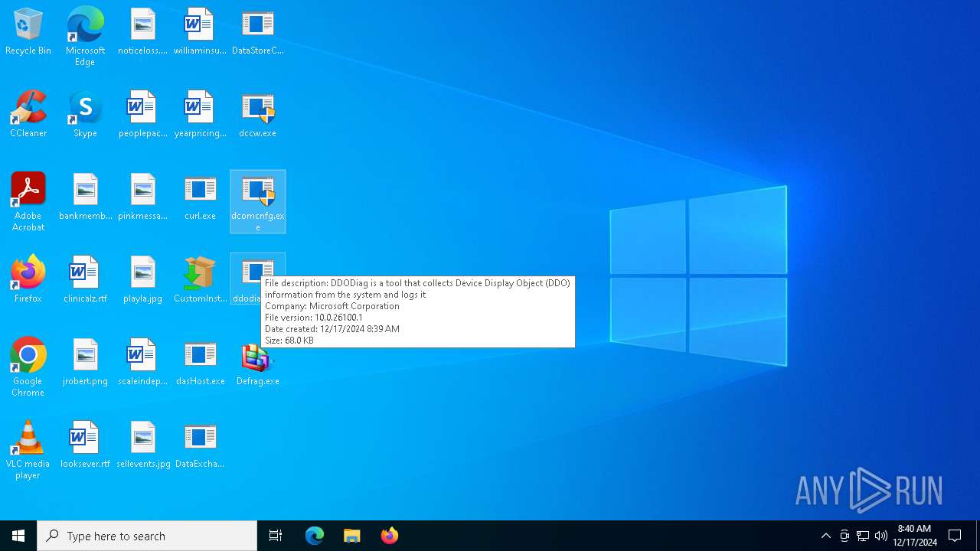Select the Microsoft Edge desktop shortcut
The width and height of the screenshot is (980, 551).
(x=85, y=37)
